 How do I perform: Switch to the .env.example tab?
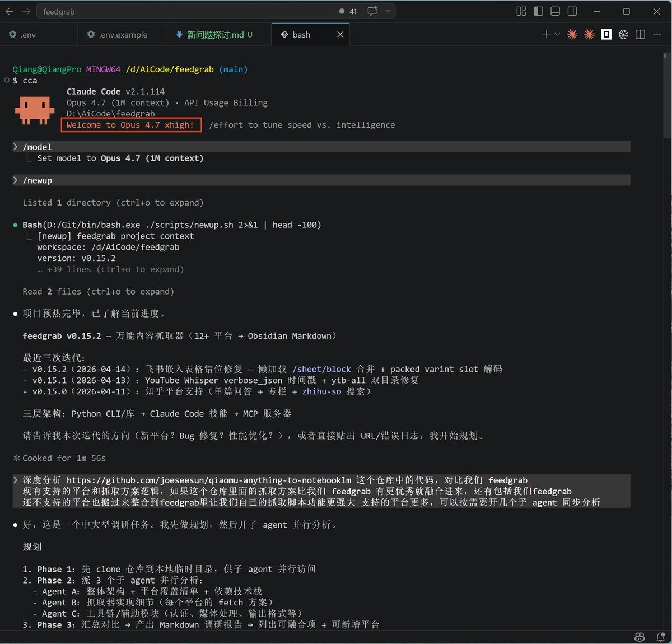pos(122,35)
